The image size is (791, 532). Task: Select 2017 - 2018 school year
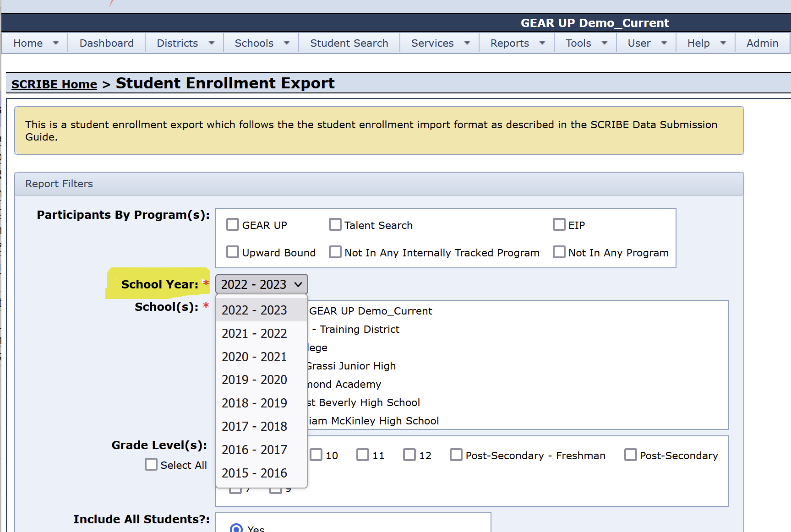(261, 426)
